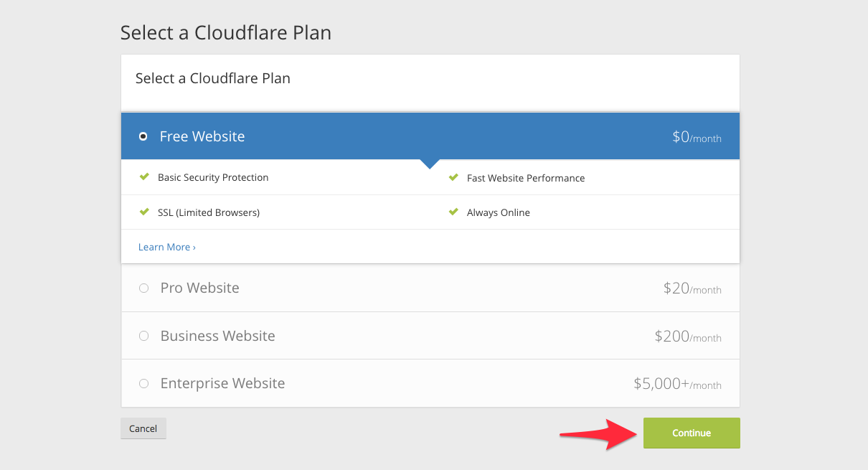Open the Learn More link

(167, 247)
